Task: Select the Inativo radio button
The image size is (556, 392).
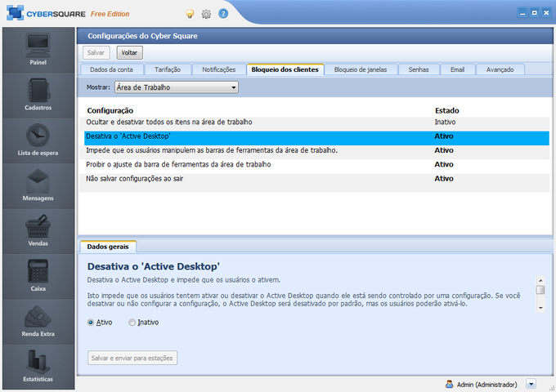Action: tap(132, 323)
